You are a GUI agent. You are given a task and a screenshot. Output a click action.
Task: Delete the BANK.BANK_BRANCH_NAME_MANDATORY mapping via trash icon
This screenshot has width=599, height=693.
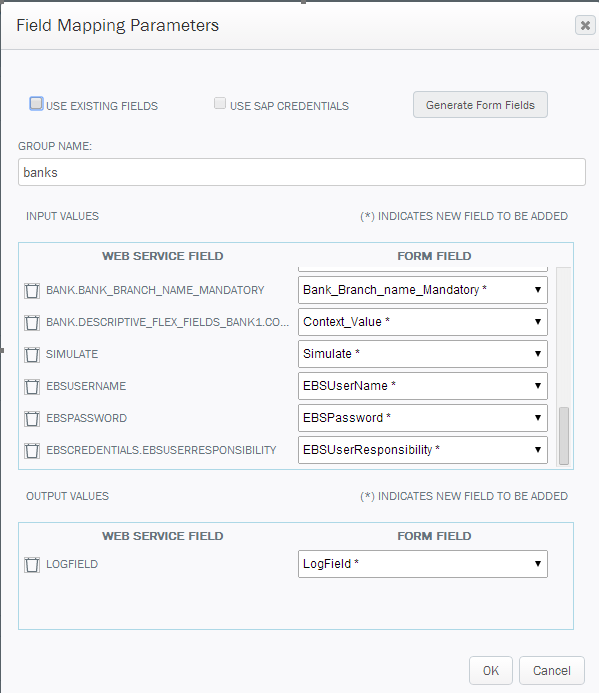[32, 291]
